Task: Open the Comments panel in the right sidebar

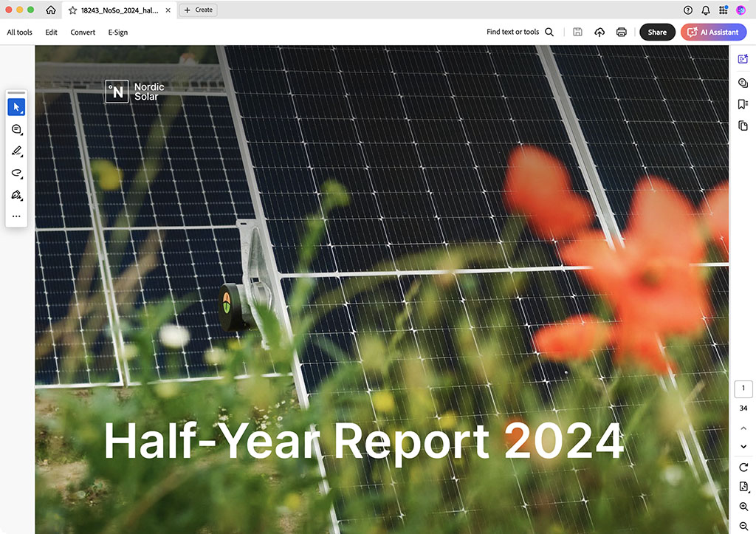Action: point(743,83)
